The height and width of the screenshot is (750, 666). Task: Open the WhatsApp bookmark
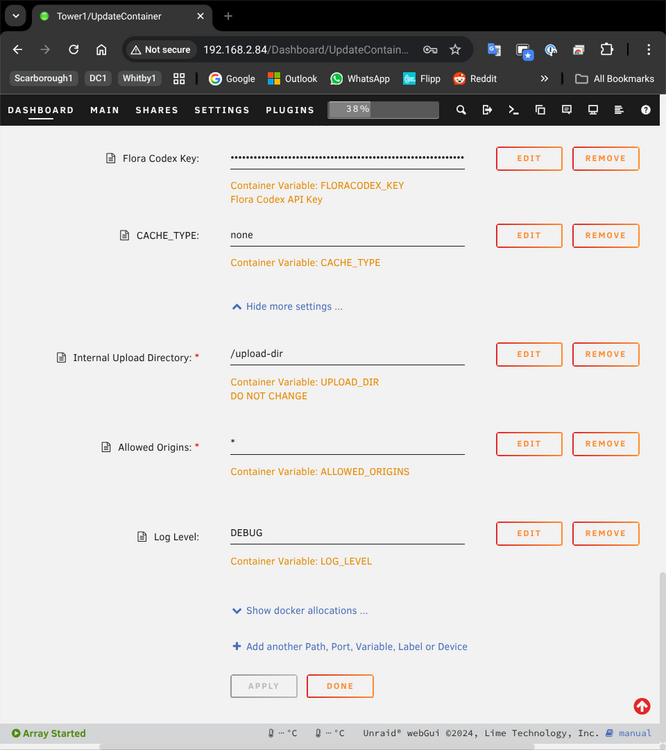coord(360,78)
